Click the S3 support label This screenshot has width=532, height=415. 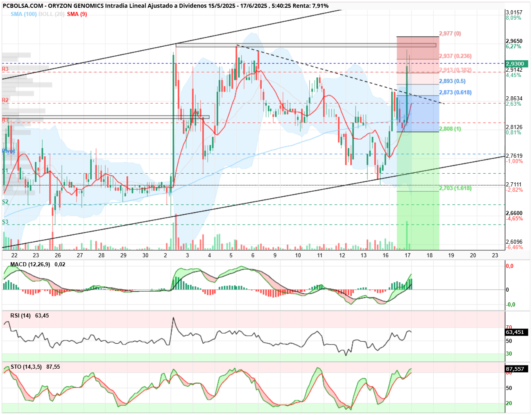pos(5,222)
